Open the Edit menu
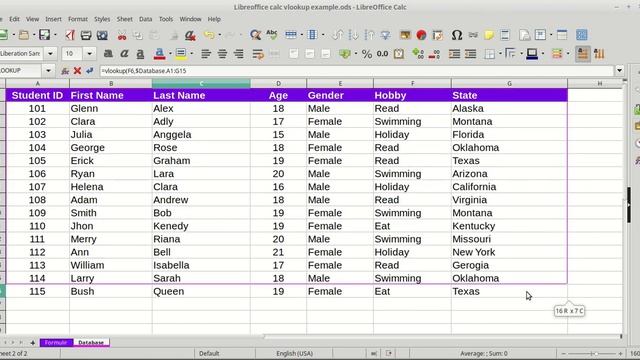This screenshot has width=640, height=360. tap(14, 19)
